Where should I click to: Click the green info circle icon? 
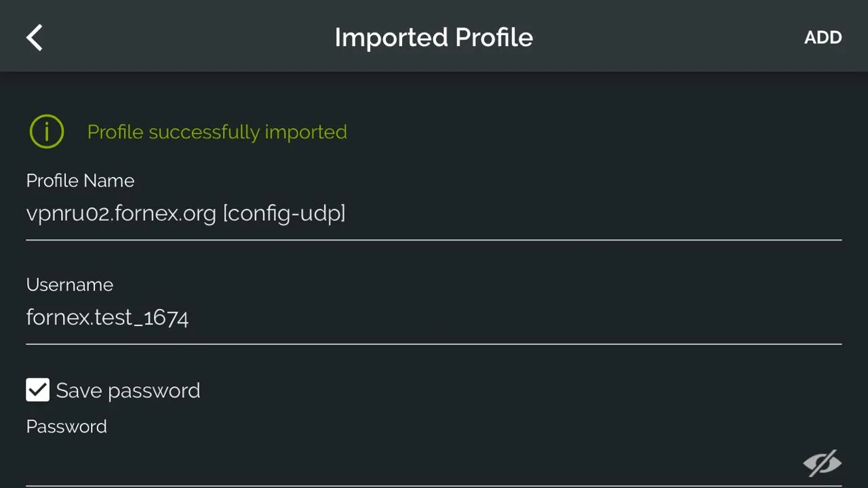point(46,131)
